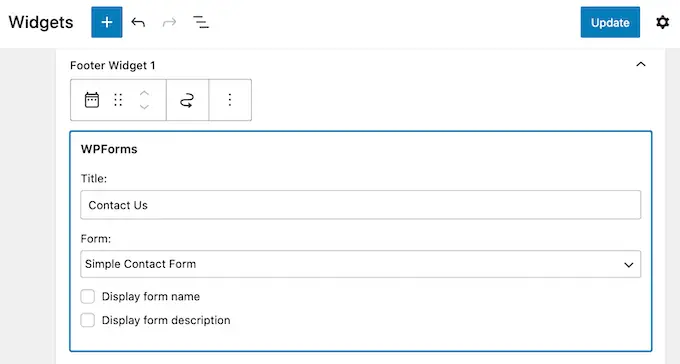Move the block up with the arrow

click(144, 94)
